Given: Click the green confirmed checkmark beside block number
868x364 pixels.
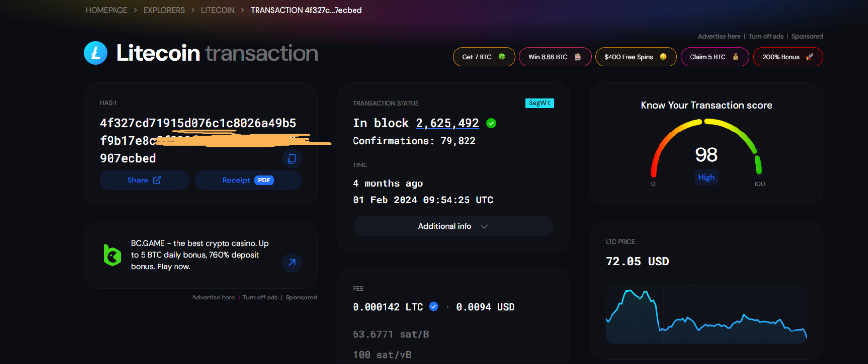Looking at the screenshot, I should [491, 123].
